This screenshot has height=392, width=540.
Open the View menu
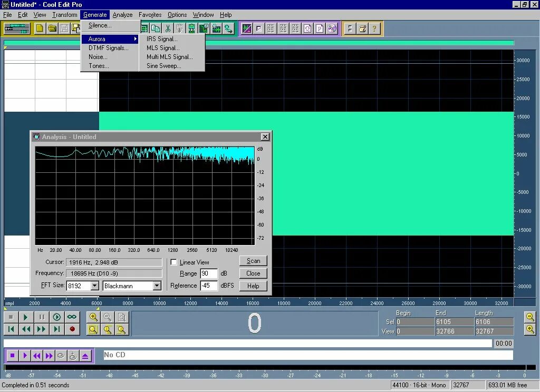coord(40,15)
